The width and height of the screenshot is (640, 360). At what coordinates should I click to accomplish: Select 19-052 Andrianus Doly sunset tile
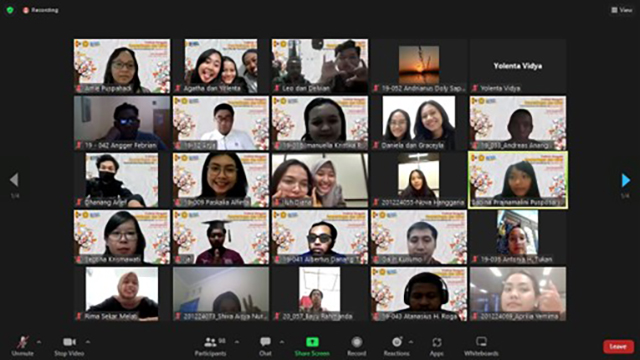click(419, 66)
